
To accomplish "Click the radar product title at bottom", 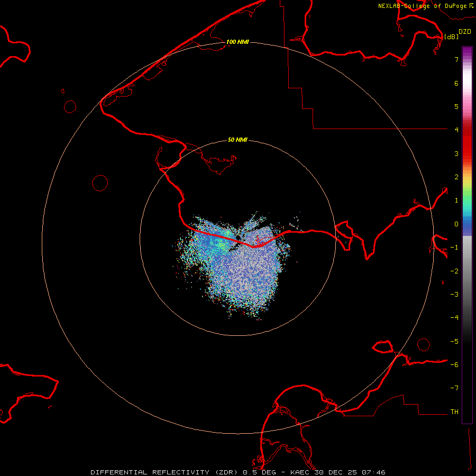I will click(237, 472).
